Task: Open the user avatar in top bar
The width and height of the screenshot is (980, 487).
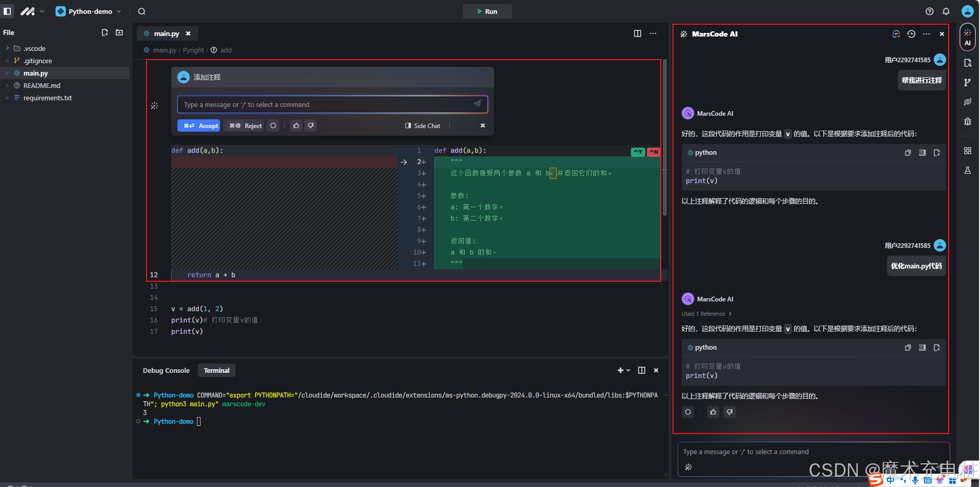Action: [x=968, y=11]
